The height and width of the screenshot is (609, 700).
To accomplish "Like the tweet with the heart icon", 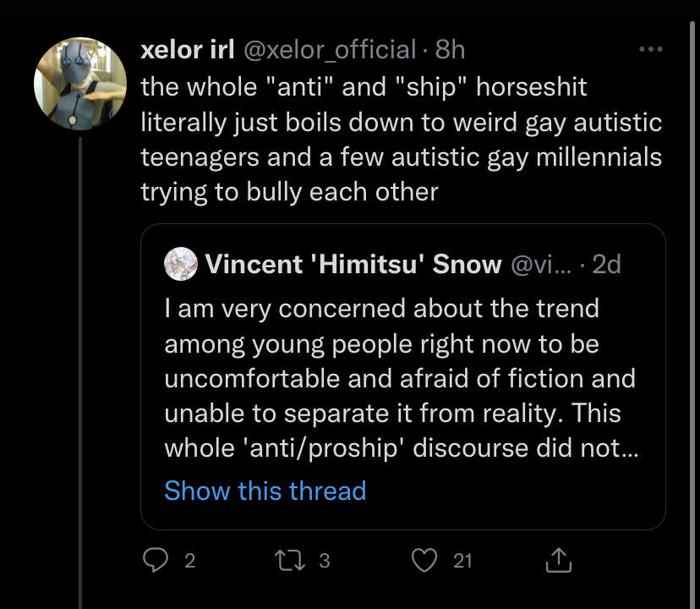I will click(427, 560).
